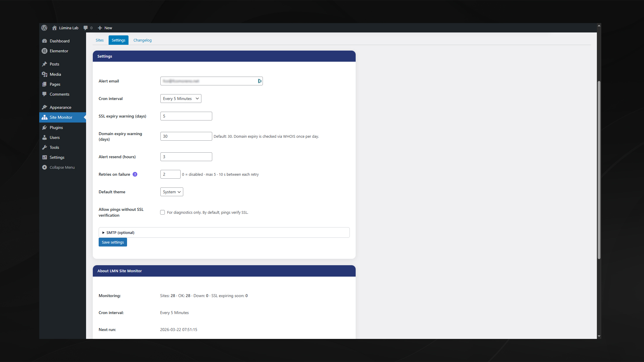The height and width of the screenshot is (362, 644).
Task: Click the SSL expiry warning days field
Action: pyautogui.click(x=186, y=116)
